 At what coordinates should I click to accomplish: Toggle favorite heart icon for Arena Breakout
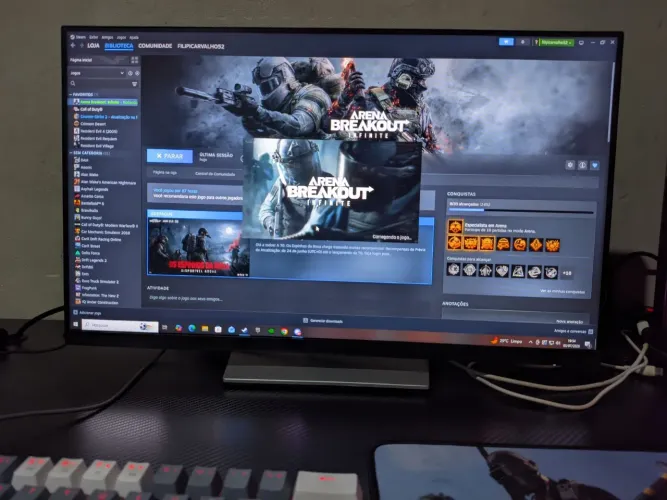pos(595,165)
